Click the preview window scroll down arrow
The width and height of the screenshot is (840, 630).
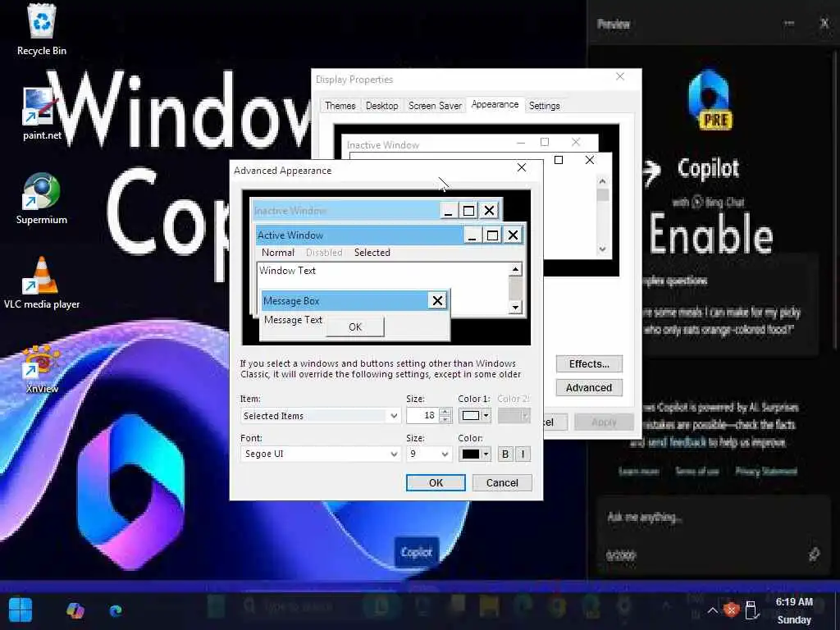[515, 308]
